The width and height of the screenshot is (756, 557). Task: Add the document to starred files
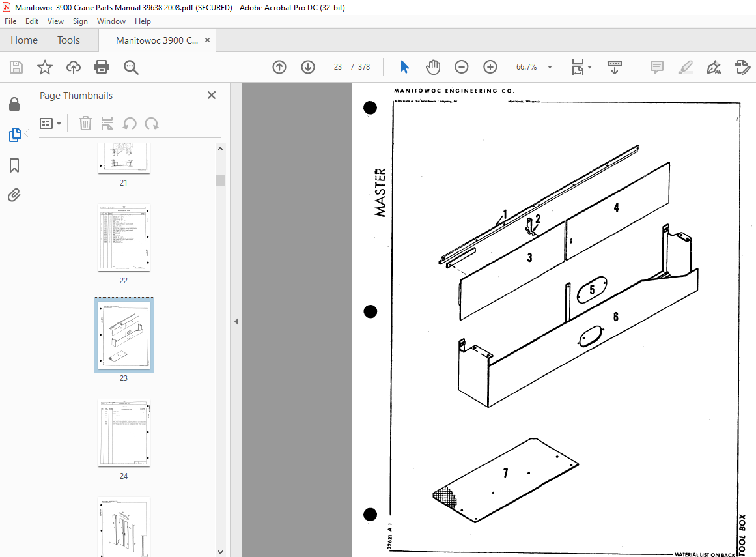[x=45, y=67]
